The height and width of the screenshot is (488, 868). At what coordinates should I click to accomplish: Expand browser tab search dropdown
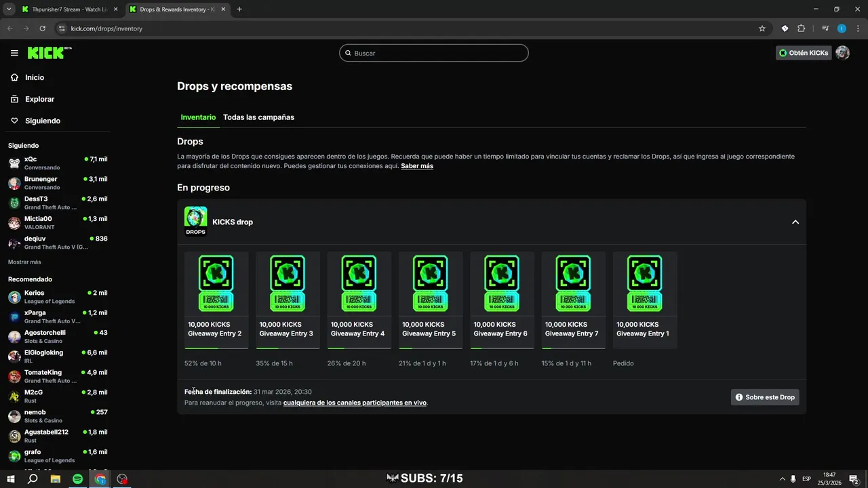pos(9,9)
